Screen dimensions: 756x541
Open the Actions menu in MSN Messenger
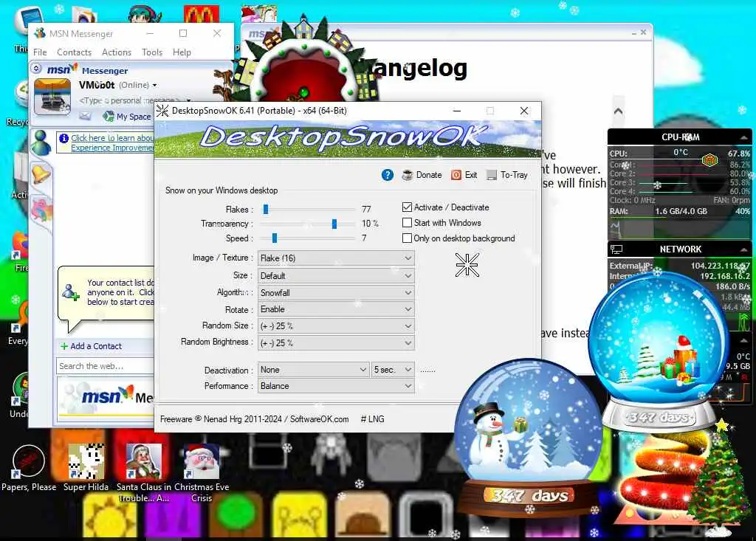[x=116, y=52]
